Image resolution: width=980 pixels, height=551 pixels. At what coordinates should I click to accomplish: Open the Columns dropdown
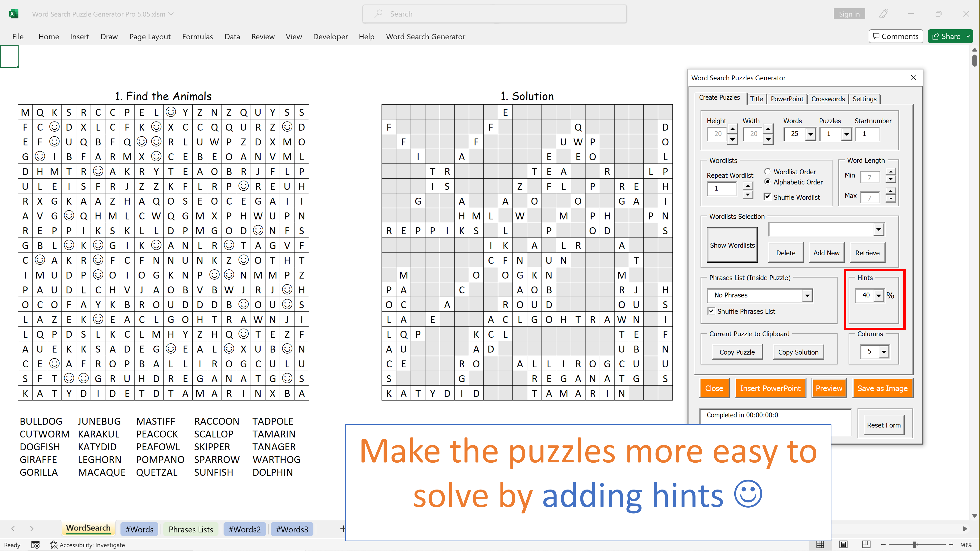tap(883, 352)
